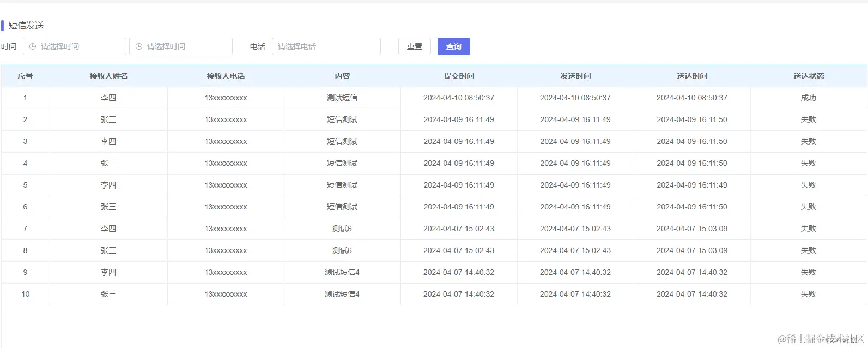
Task: Open the end time picker field
Action: click(181, 46)
